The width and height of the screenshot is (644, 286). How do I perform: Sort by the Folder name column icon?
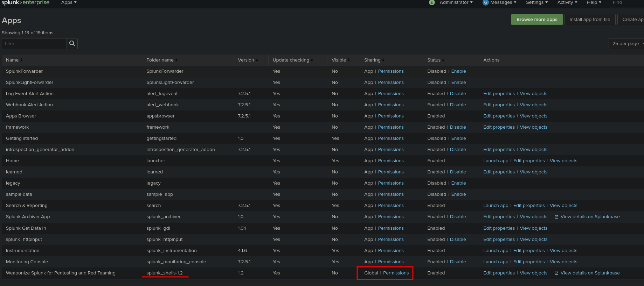(176, 60)
